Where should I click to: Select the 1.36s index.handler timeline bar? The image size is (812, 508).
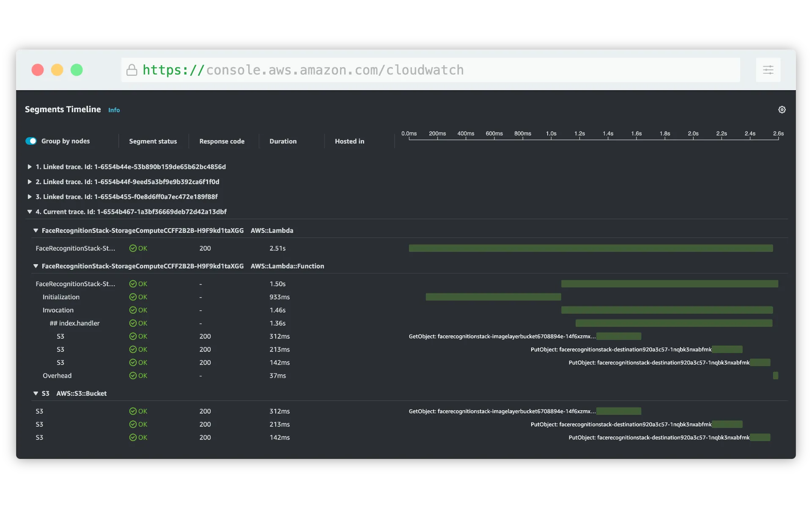(674, 323)
